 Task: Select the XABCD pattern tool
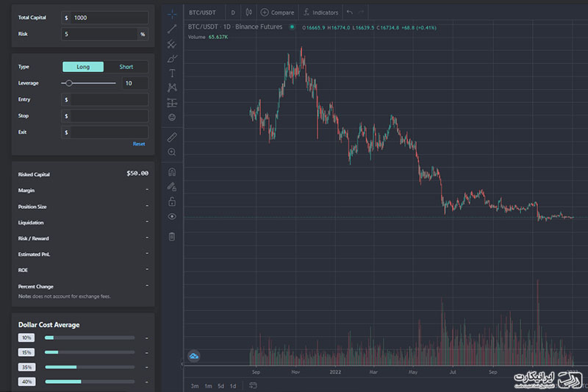[x=172, y=88]
